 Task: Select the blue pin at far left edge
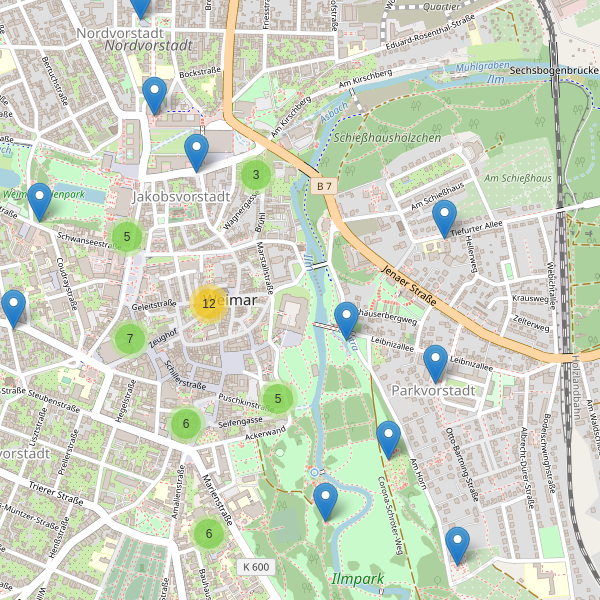(x=14, y=309)
